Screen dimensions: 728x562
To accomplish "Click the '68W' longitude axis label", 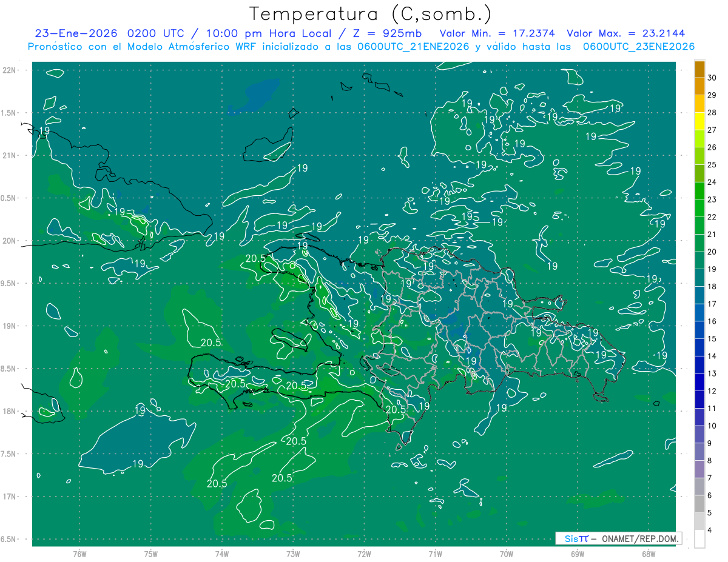I will pyautogui.click(x=649, y=554).
